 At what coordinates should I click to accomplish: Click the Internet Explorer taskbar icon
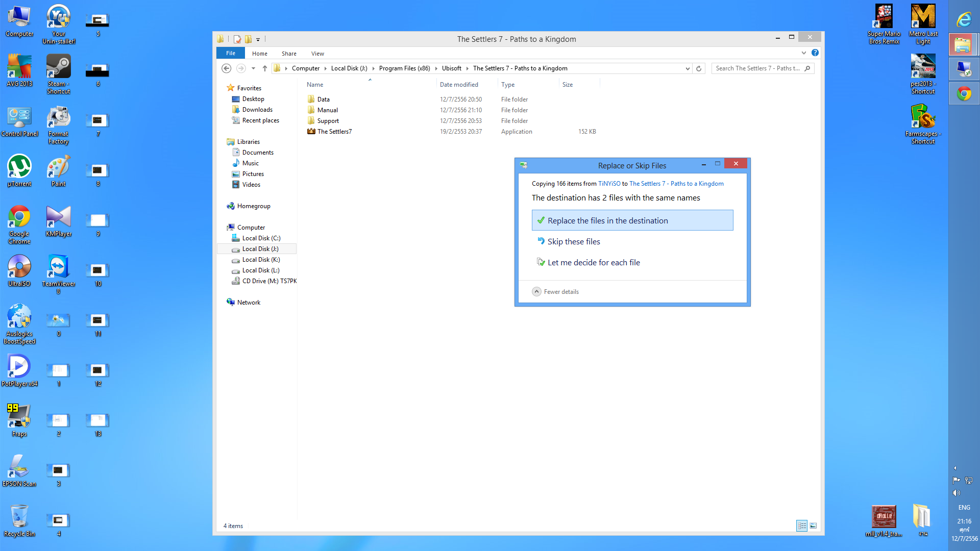tap(964, 19)
